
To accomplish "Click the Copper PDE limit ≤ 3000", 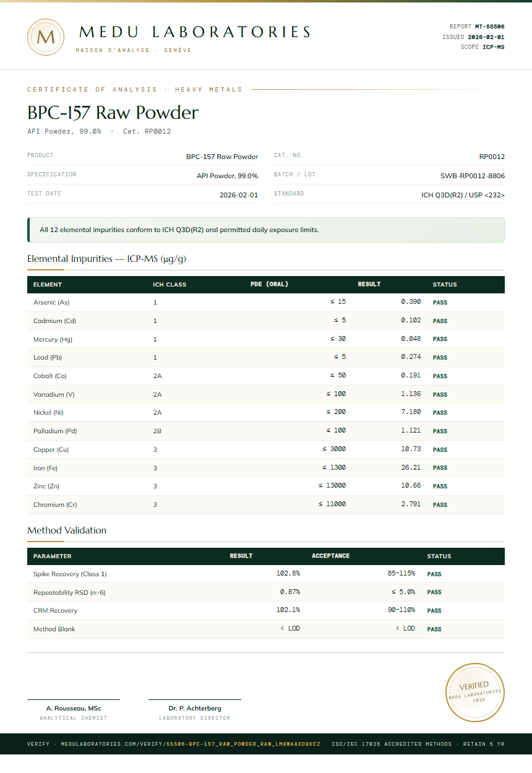I will click(334, 449).
